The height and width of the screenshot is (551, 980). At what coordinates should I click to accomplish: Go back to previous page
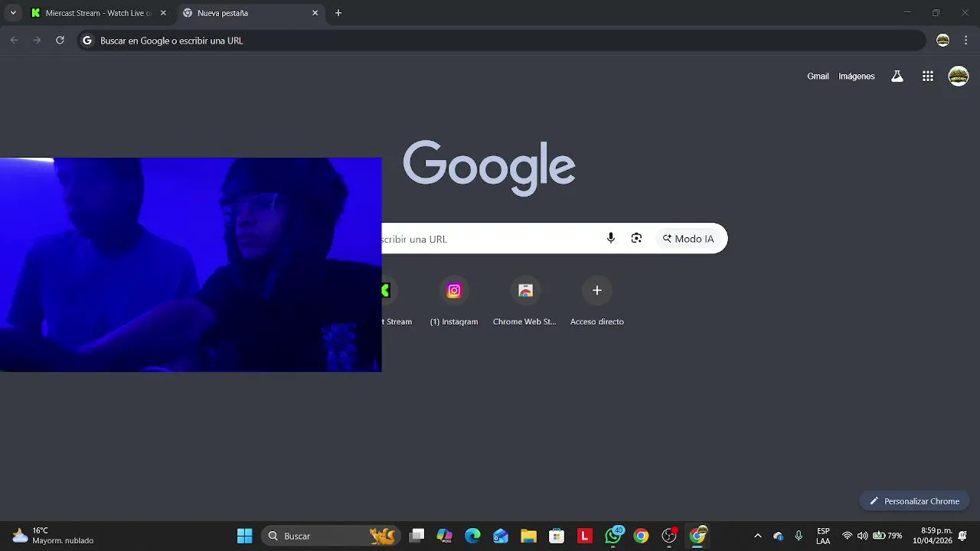(14, 41)
